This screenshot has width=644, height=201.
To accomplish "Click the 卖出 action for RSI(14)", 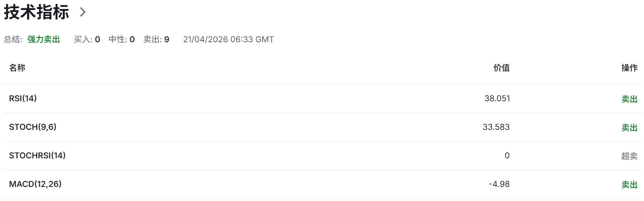I will 629,99.
